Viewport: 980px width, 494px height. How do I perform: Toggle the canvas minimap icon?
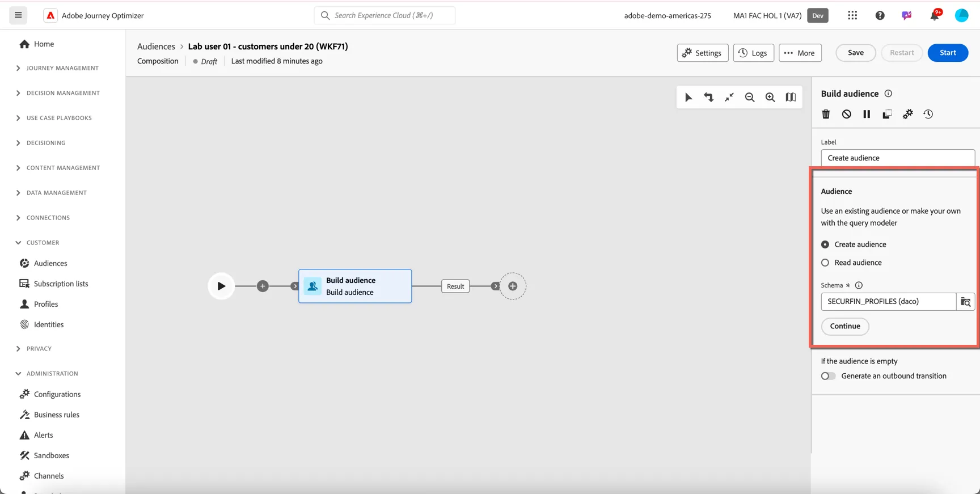pos(790,98)
